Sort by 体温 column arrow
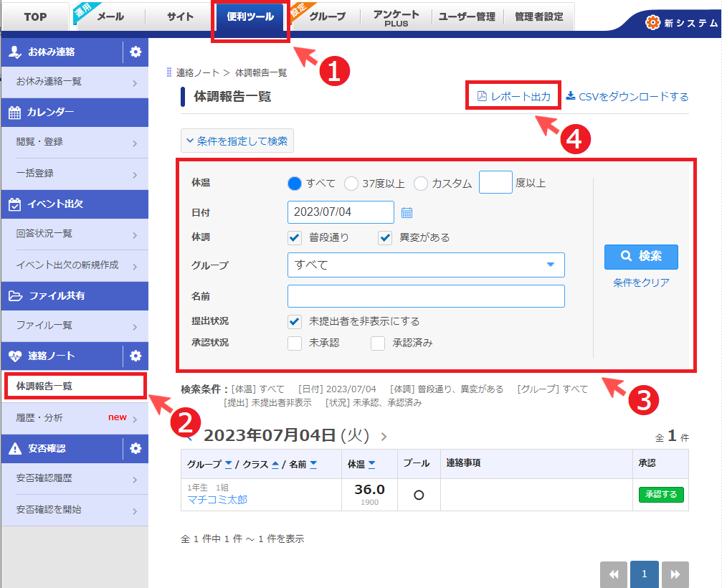This screenshot has height=588, width=722. (x=374, y=465)
